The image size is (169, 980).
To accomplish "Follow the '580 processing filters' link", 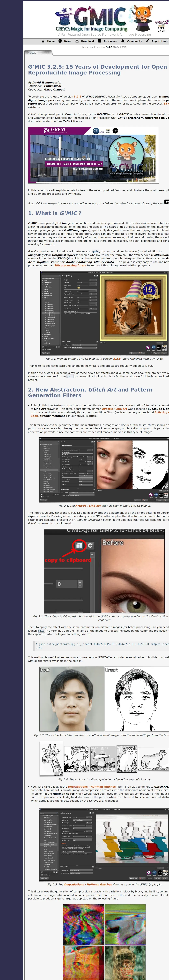I will click(x=70, y=266).
